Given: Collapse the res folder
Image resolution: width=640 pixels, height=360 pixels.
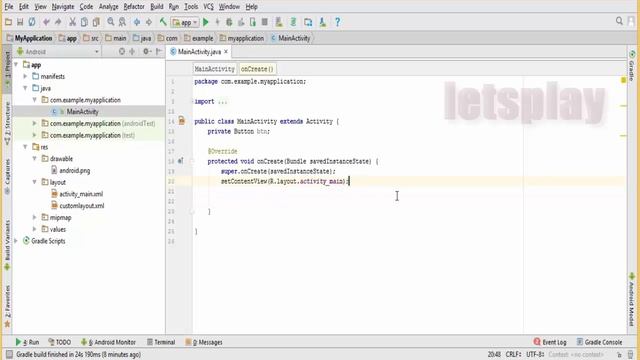Looking at the screenshot, I should pyautogui.click(x=25, y=147).
